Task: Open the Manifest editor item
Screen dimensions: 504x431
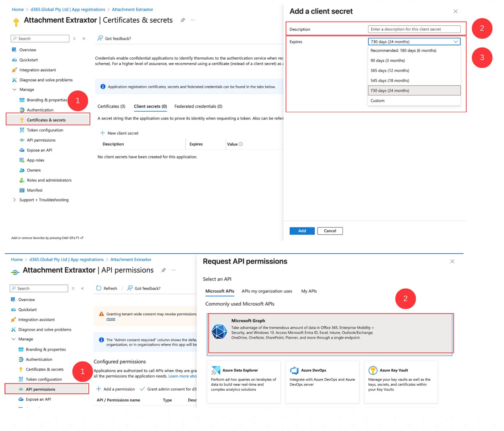Action: click(34, 190)
